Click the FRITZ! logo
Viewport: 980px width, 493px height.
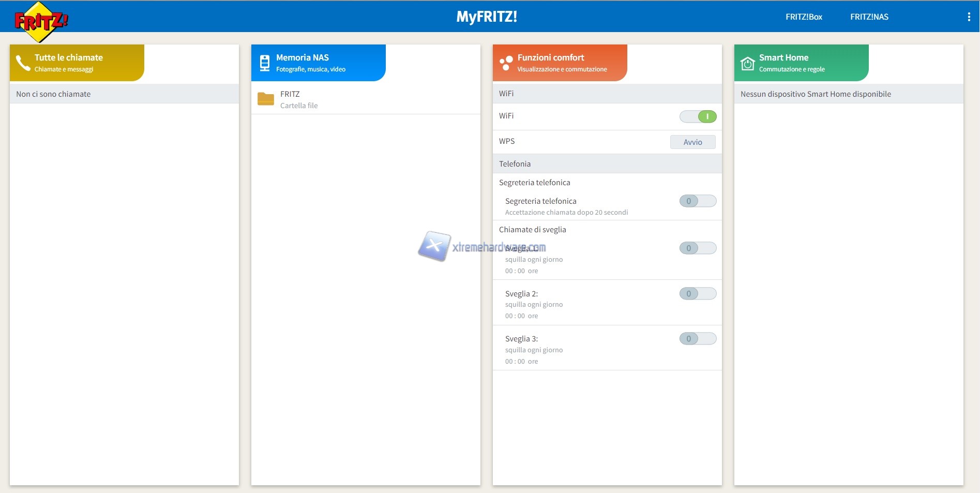[x=40, y=22]
